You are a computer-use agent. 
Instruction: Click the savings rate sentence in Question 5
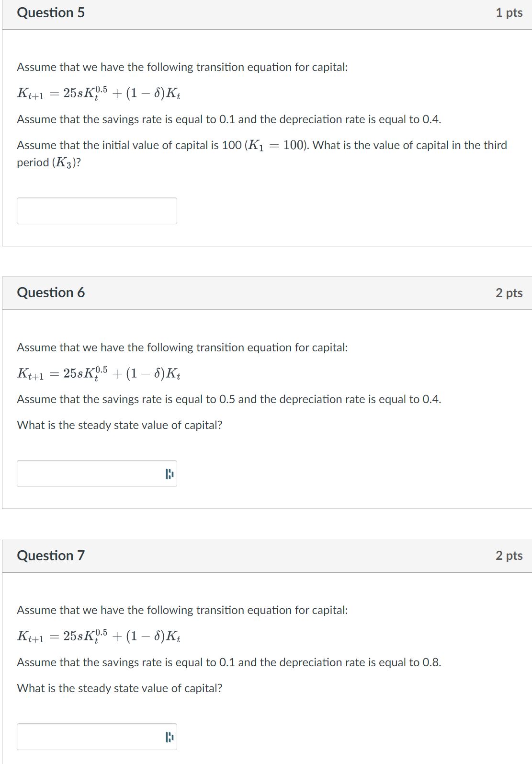230,119
